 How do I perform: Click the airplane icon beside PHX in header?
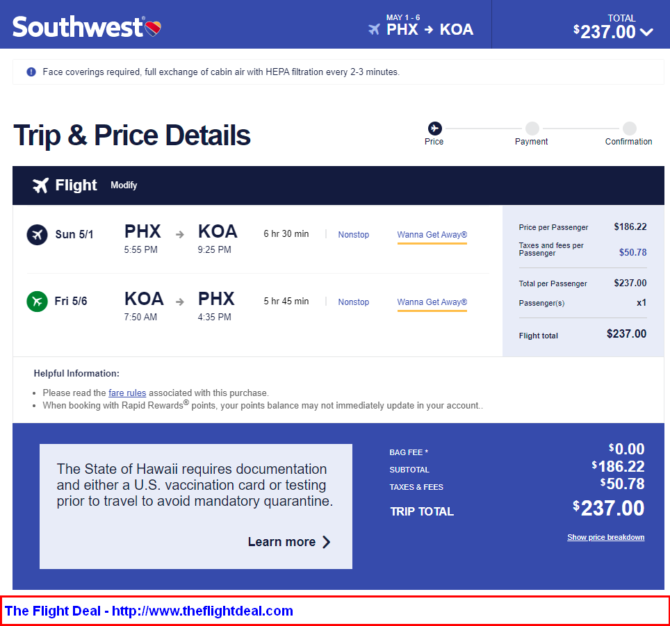click(x=374, y=29)
